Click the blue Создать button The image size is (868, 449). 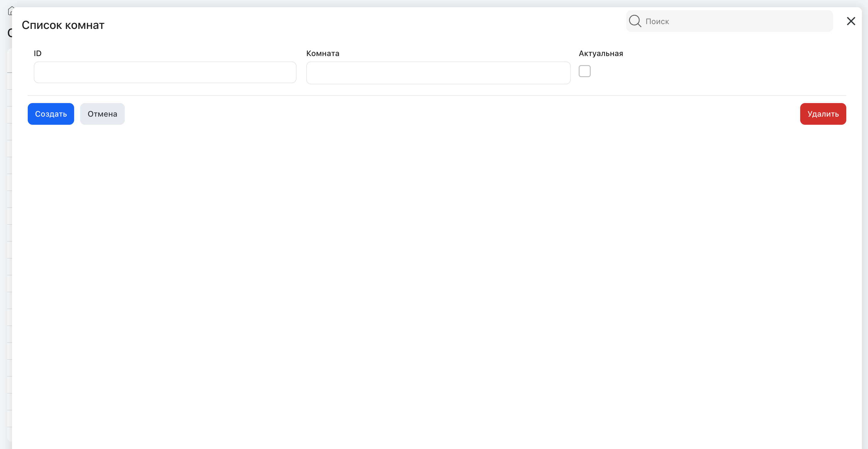tap(51, 114)
